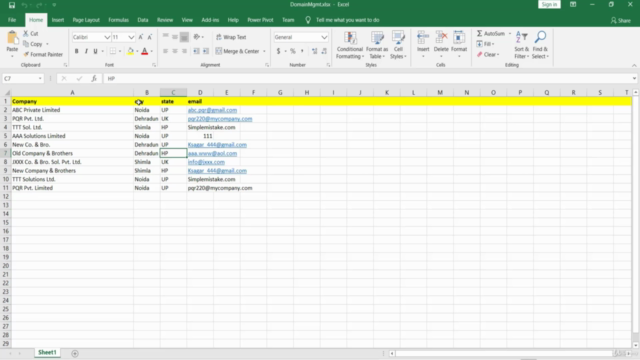This screenshot has width=640, height=360.
Task: Switch to the Power Pivot tab
Action: (x=260, y=20)
